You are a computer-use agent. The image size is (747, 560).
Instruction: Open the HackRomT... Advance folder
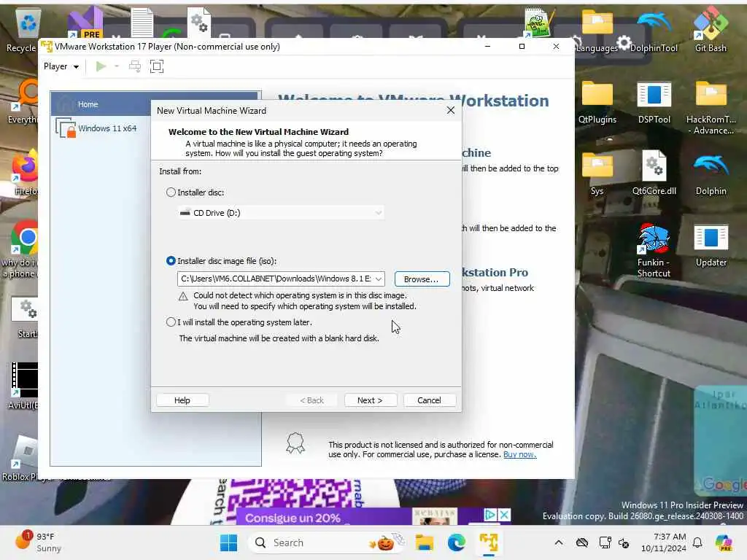click(x=711, y=107)
